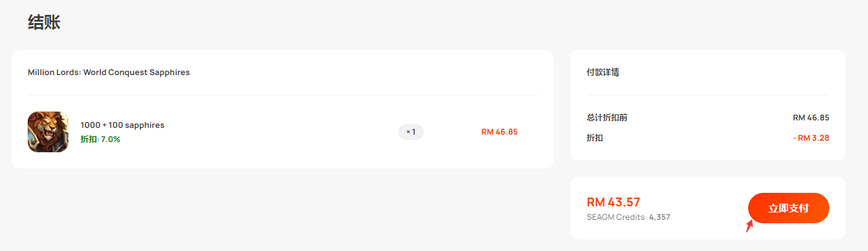Click the divider line under 付款详情
Image resolution: width=868 pixels, height=251 pixels.
[x=708, y=95]
